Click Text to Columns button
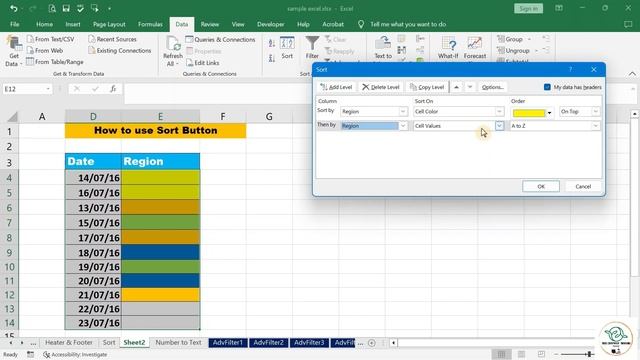 (x=383, y=48)
